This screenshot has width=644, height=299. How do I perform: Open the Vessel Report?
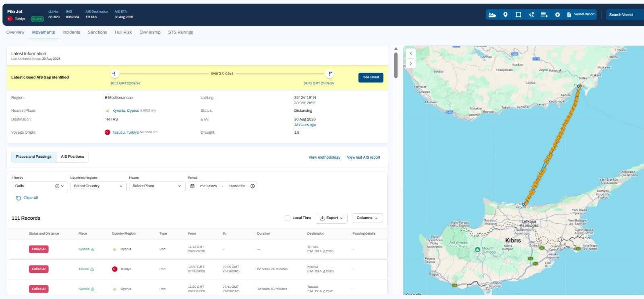point(581,14)
